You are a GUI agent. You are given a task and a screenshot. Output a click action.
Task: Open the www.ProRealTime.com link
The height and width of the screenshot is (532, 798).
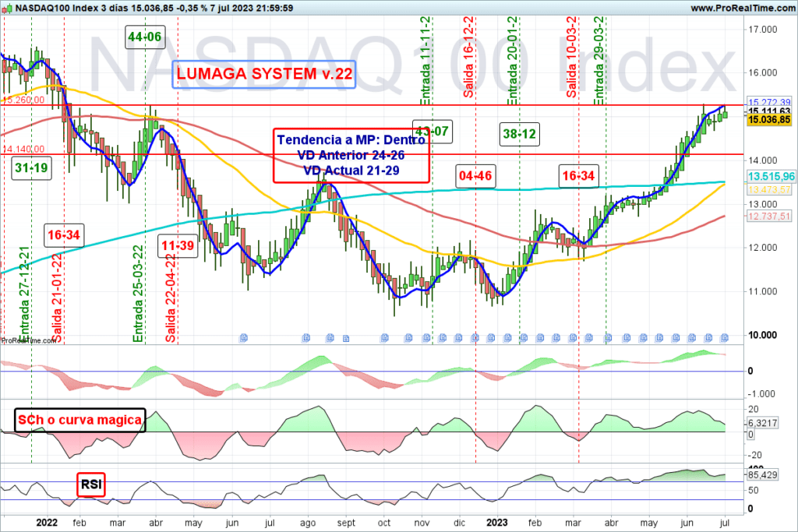click(743, 8)
